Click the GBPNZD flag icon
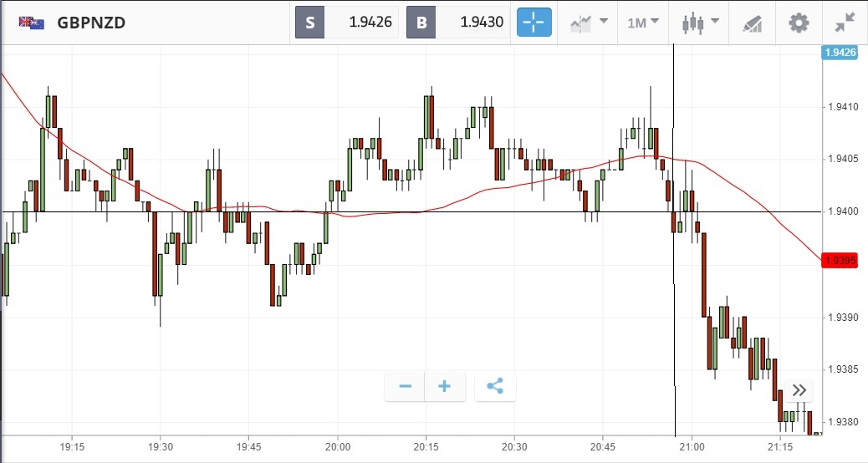 pyautogui.click(x=32, y=23)
